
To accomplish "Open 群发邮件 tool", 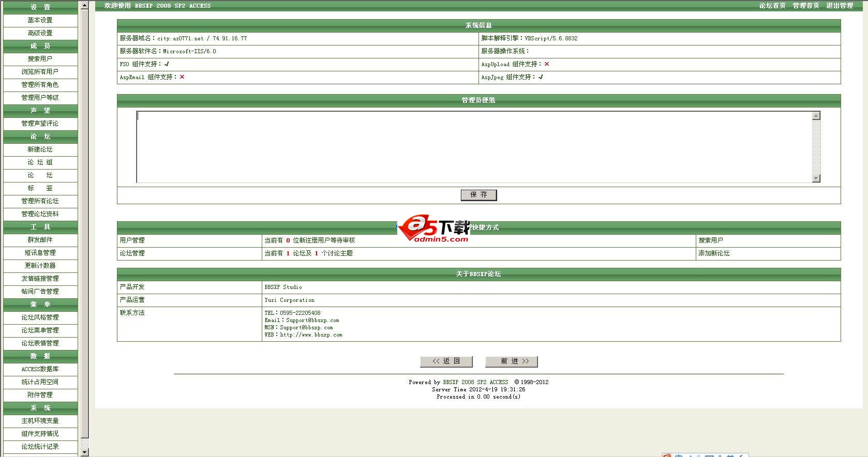I will coord(40,240).
